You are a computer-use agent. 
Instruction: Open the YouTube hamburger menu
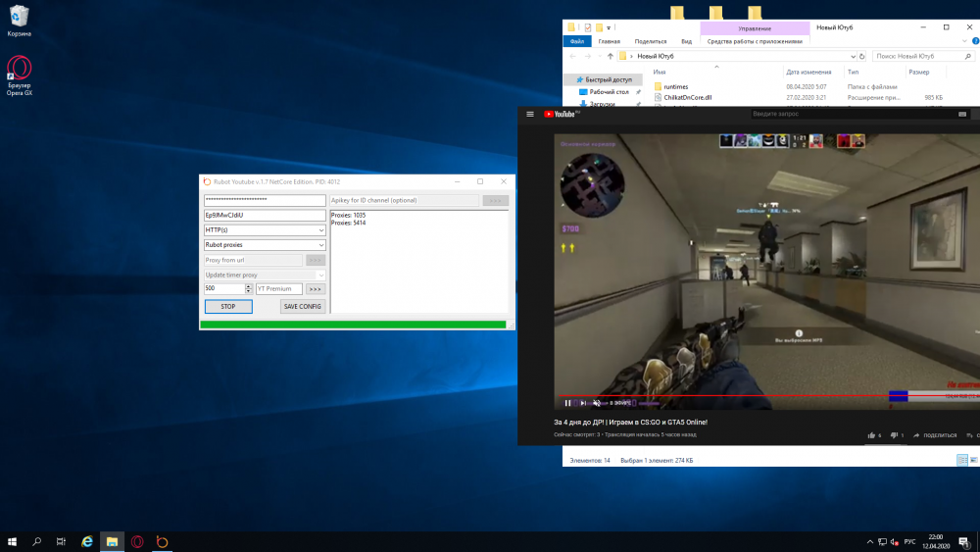(x=530, y=114)
